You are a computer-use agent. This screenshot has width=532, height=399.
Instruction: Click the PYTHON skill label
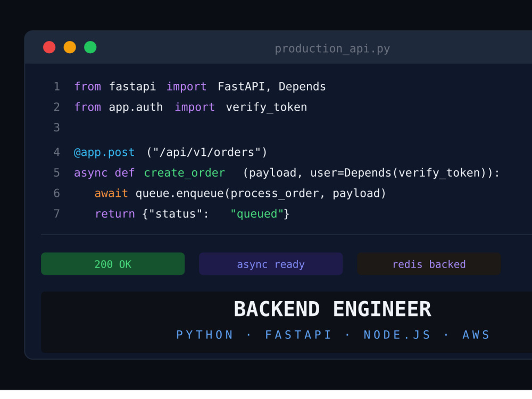point(205,335)
